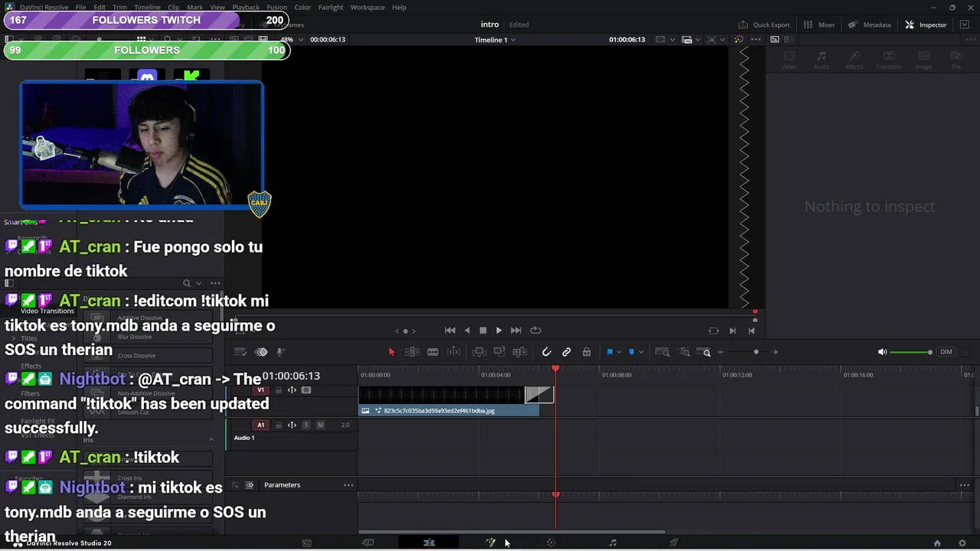Toggle Mute on Audio 1 track
The height and width of the screenshot is (551, 980).
click(320, 425)
